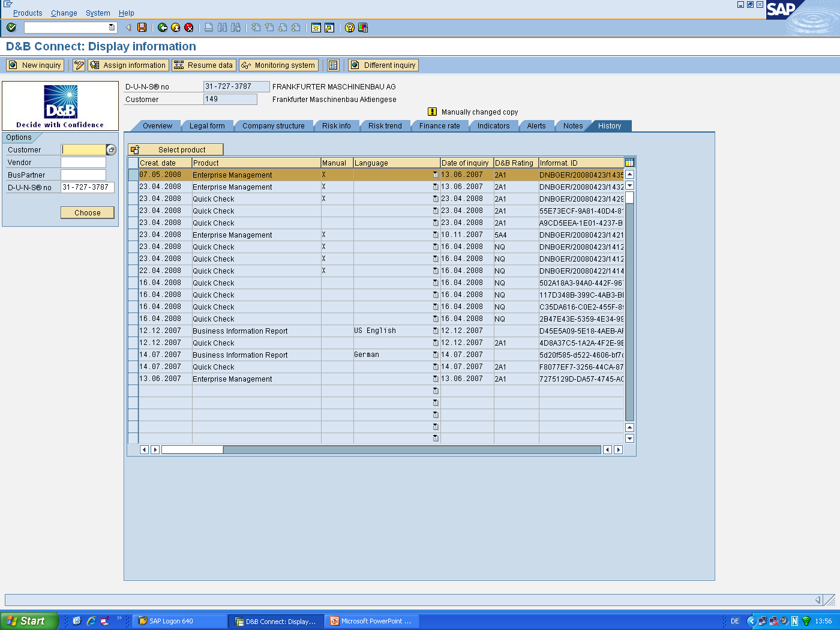Open the System menu
Viewport: 840px width, 630px height.
[98, 13]
